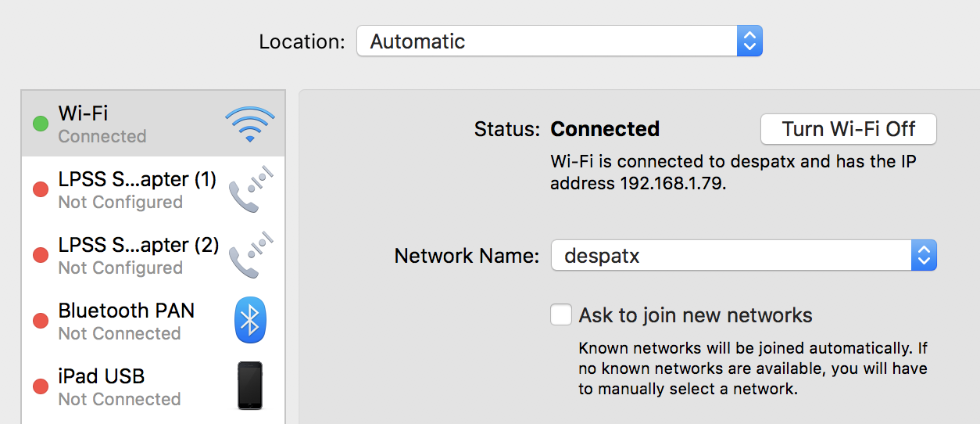The image size is (980, 424).
Task: Click the phone icon for LPSS adapter (2)
Action: pos(251,255)
